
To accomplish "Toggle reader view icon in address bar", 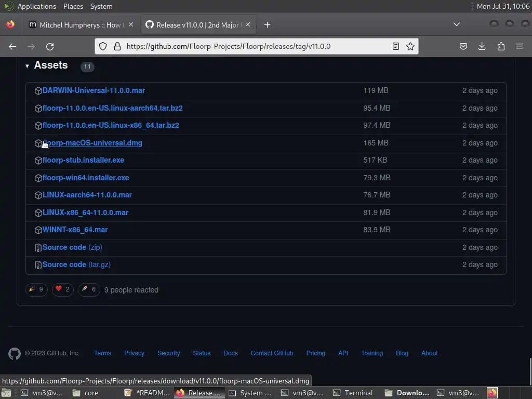I will (x=395, y=46).
